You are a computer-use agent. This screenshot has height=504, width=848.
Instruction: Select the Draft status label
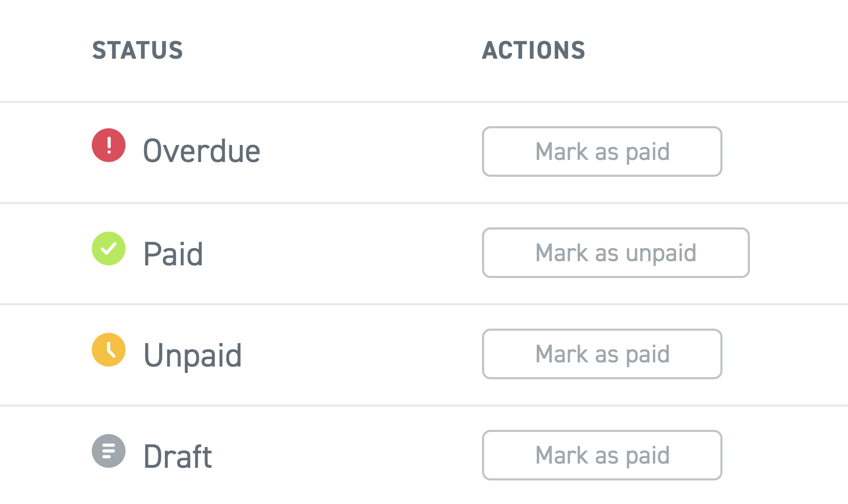point(178,456)
